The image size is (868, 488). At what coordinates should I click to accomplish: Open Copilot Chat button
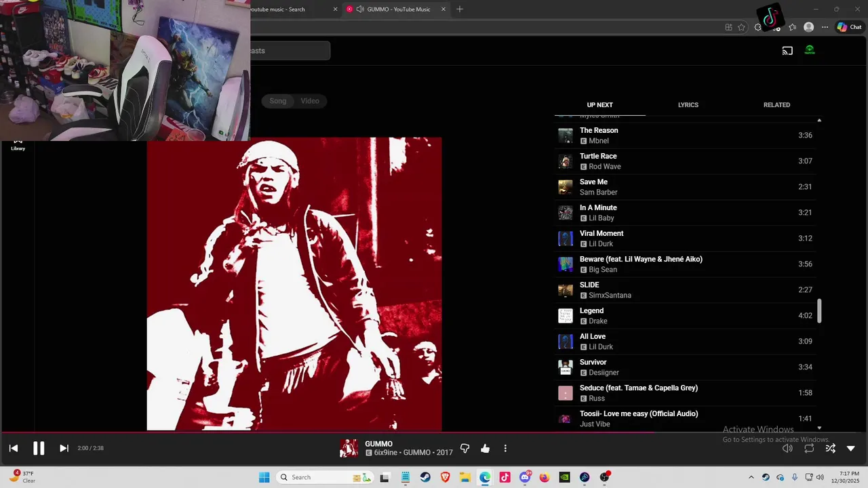click(849, 27)
